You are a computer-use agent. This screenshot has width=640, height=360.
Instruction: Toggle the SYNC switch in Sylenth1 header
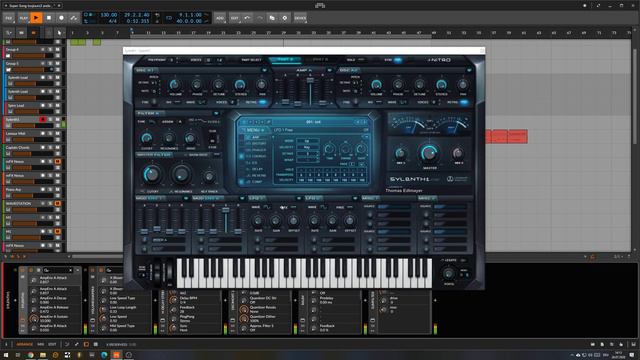pos(397,60)
